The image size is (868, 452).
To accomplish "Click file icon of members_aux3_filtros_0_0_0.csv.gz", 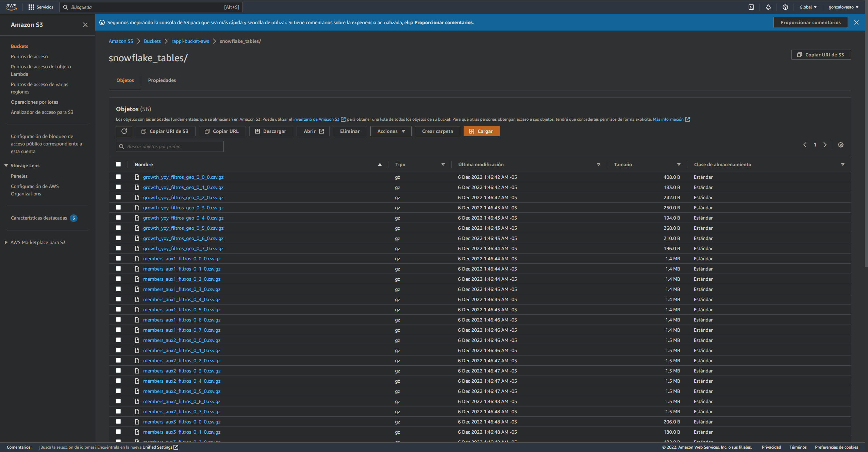I will tap(137, 422).
